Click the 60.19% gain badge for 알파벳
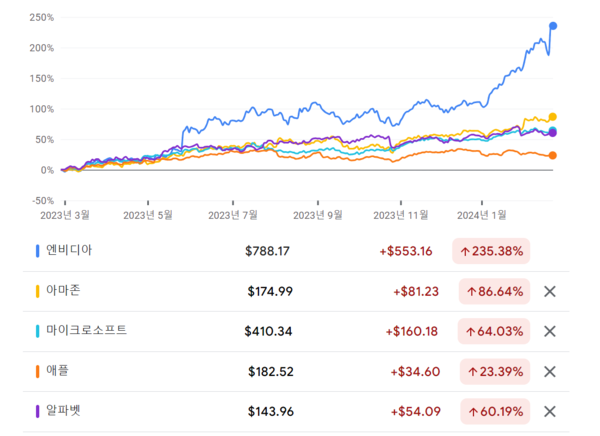The image size is (600, 436). [495, 412]
